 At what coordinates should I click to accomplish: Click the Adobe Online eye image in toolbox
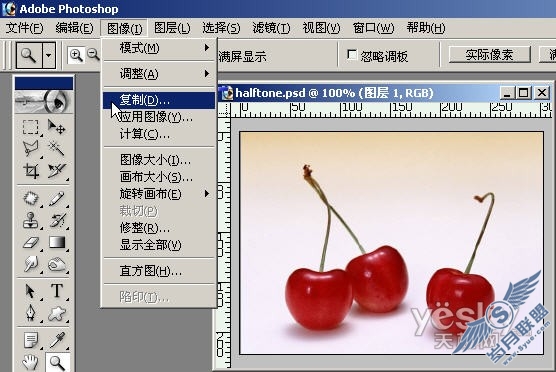tap(44, 101)
